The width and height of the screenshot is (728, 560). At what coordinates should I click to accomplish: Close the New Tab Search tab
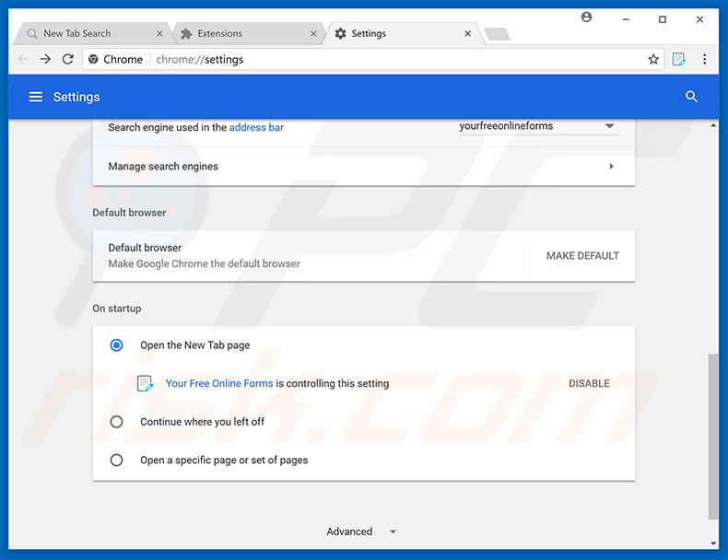[159, 33]
